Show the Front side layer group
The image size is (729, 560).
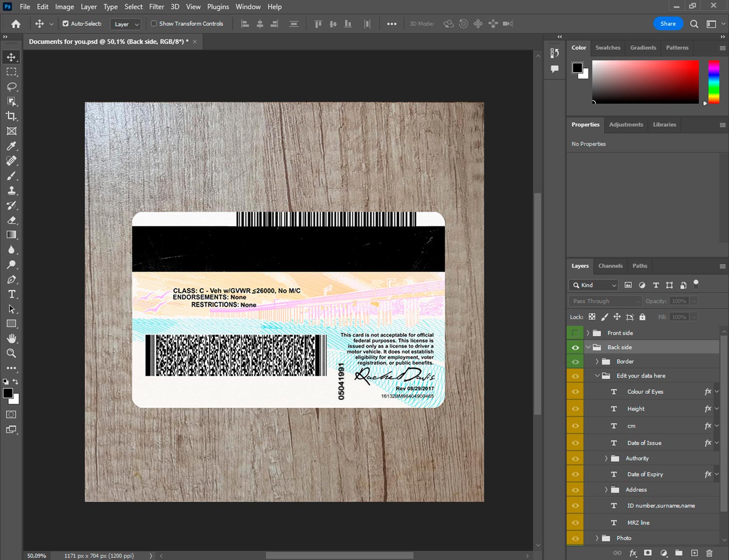(x=575, y=333)
